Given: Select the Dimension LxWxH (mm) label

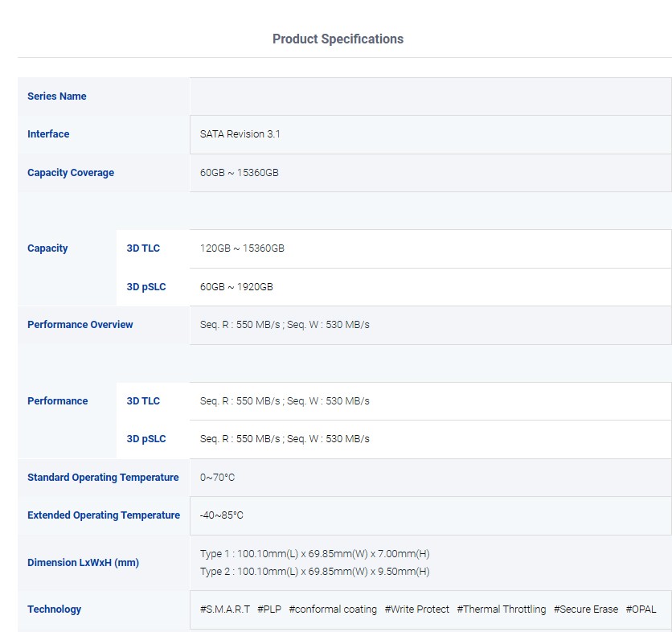Looking at the screenshot, I should [83, 563].
